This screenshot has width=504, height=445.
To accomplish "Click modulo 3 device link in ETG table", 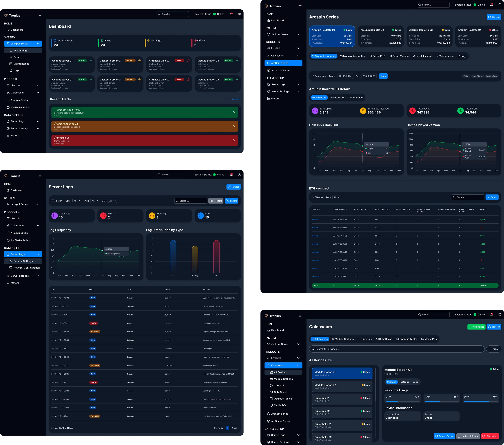I will [x=315, y=236].
